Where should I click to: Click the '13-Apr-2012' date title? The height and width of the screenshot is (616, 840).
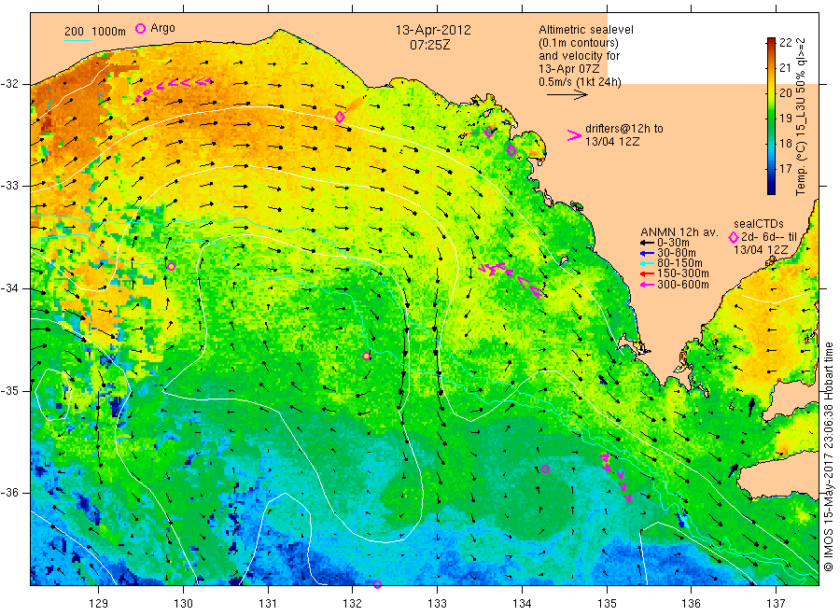(433, 30)
